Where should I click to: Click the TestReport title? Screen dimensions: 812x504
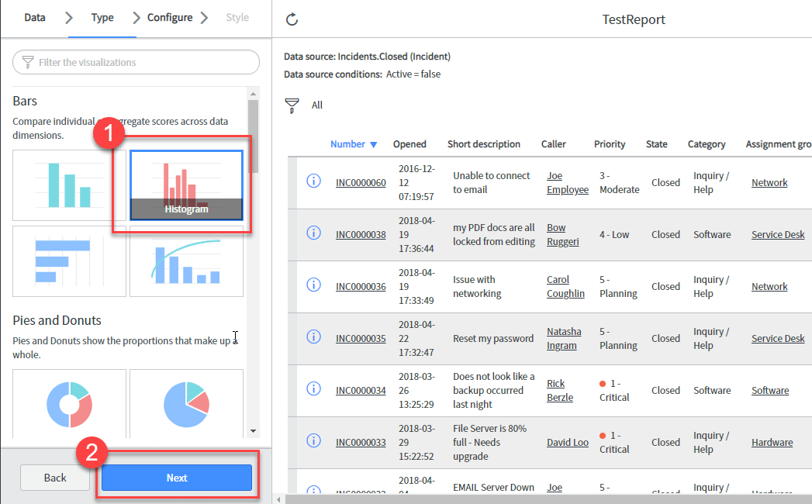634,19
